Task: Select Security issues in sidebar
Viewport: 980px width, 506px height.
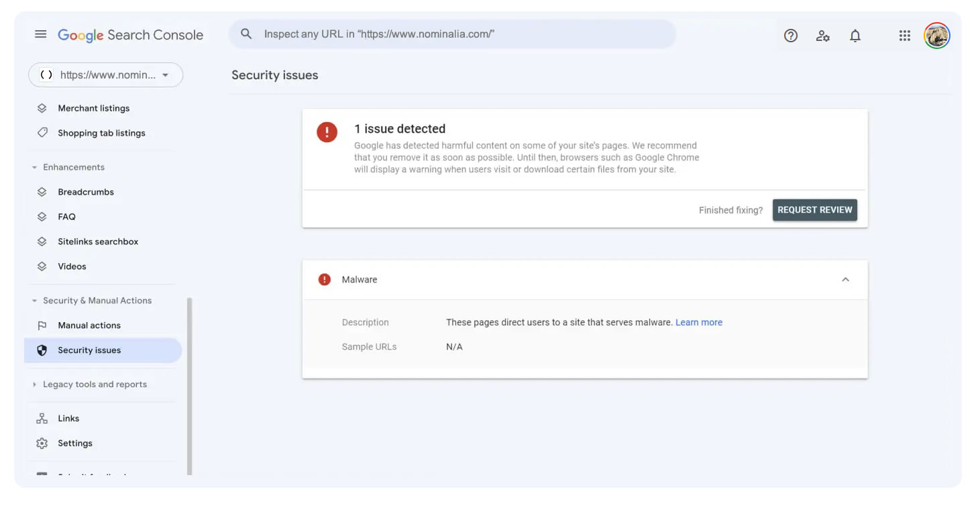Action: click(x=103, y=350)
